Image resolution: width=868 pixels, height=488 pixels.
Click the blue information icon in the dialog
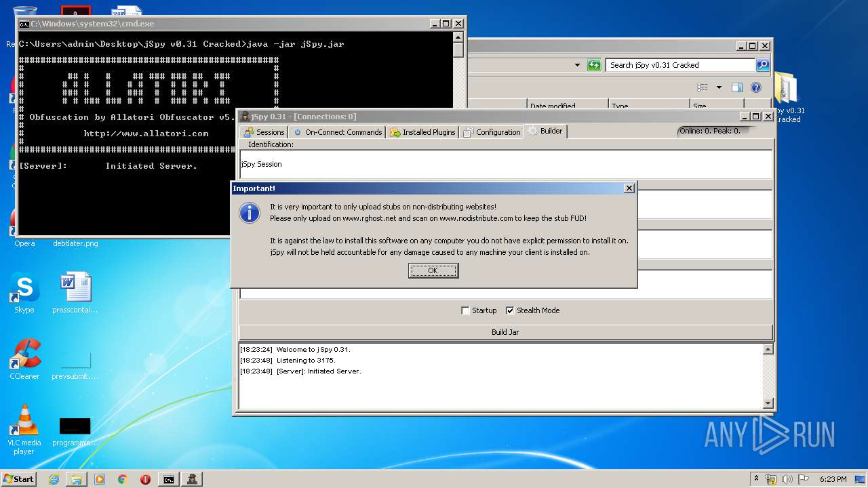click(250, 213)
